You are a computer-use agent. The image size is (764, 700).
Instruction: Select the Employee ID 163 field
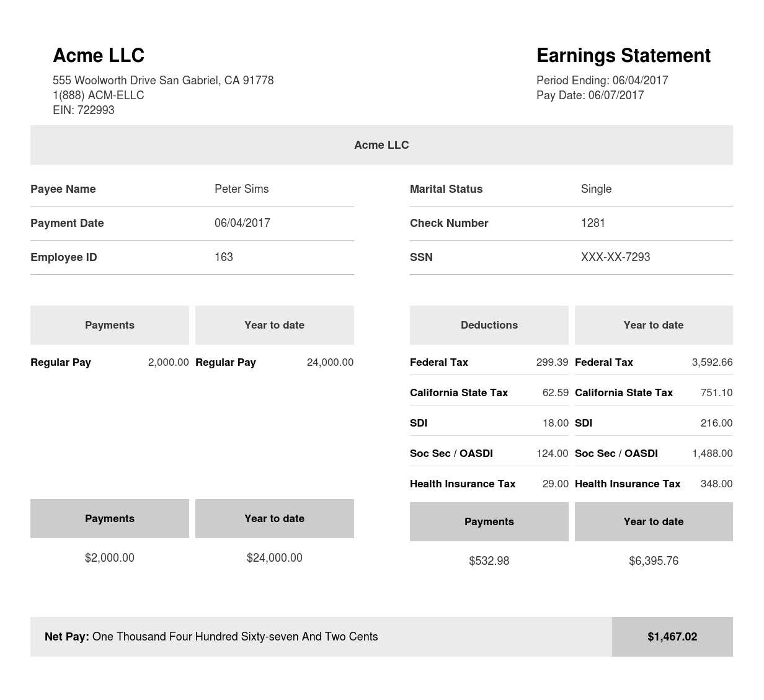click(x=223, y=257)
